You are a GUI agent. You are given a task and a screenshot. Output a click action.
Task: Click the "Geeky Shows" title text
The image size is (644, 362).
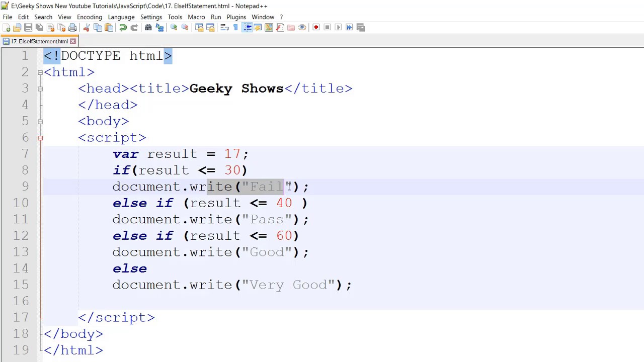236,88
